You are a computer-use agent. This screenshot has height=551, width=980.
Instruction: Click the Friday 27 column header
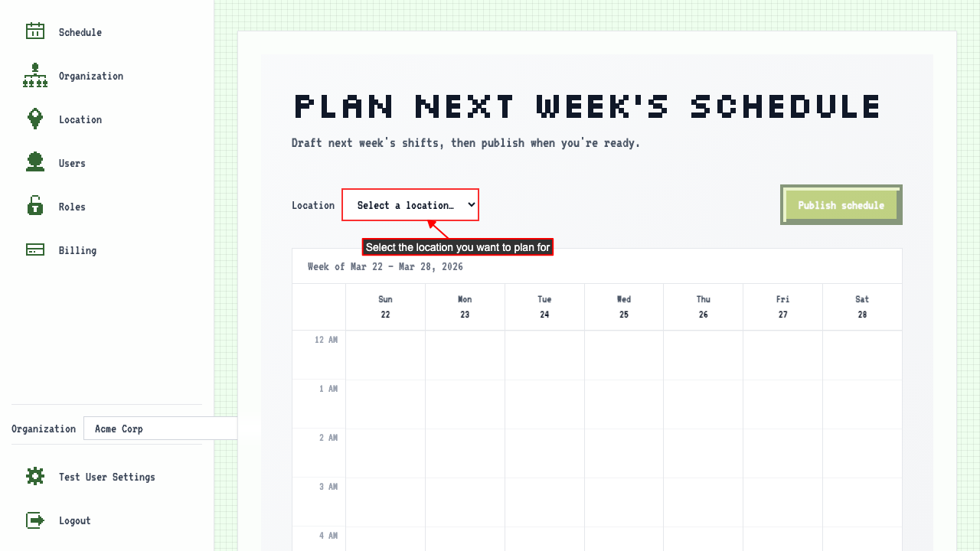782,307
